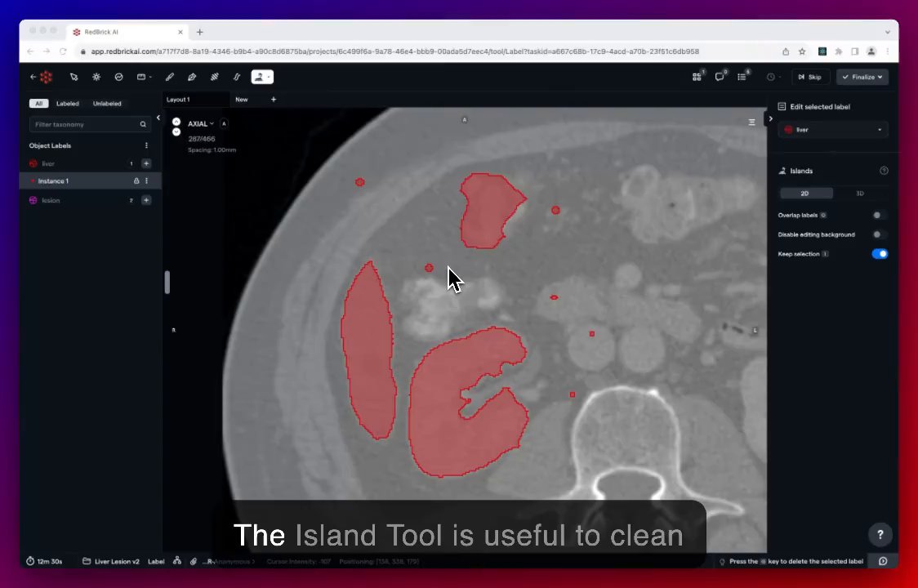918x588 pixels.
Task: Switch to the New layout tab
Action: coord(242,100)
